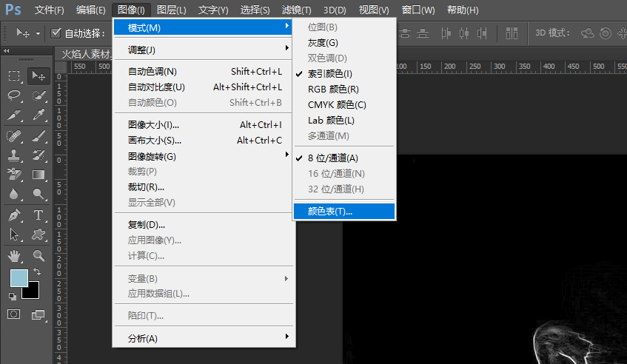Choose 裁切(R)... menu entry
The image size is (627, 364).
(204, 187)
